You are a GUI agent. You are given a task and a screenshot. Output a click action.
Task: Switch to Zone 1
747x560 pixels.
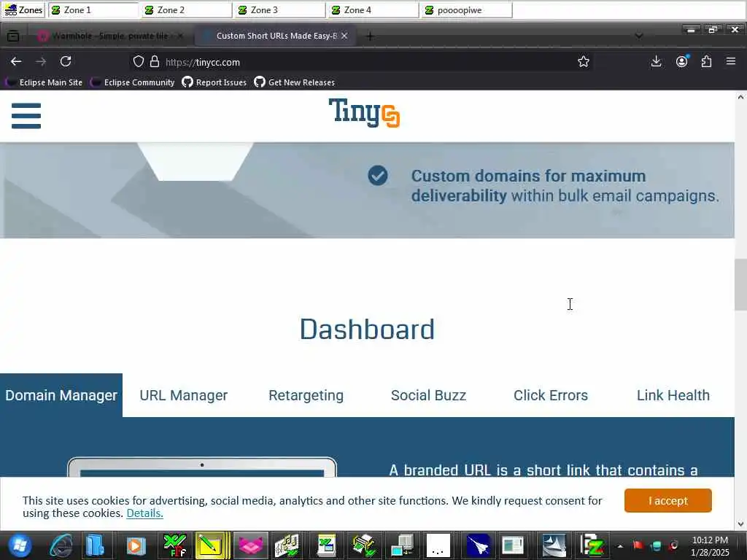pyautogui.click(x=93, y=10)
